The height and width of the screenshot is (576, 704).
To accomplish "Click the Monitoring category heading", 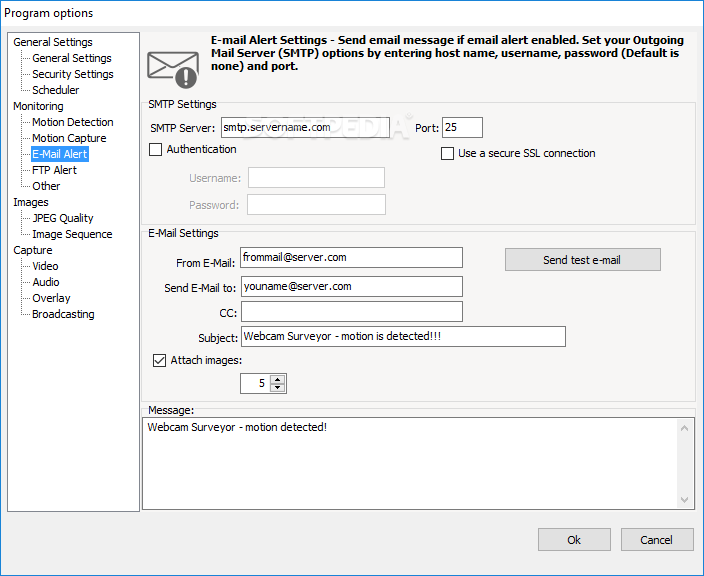I will tap(38, 106).
